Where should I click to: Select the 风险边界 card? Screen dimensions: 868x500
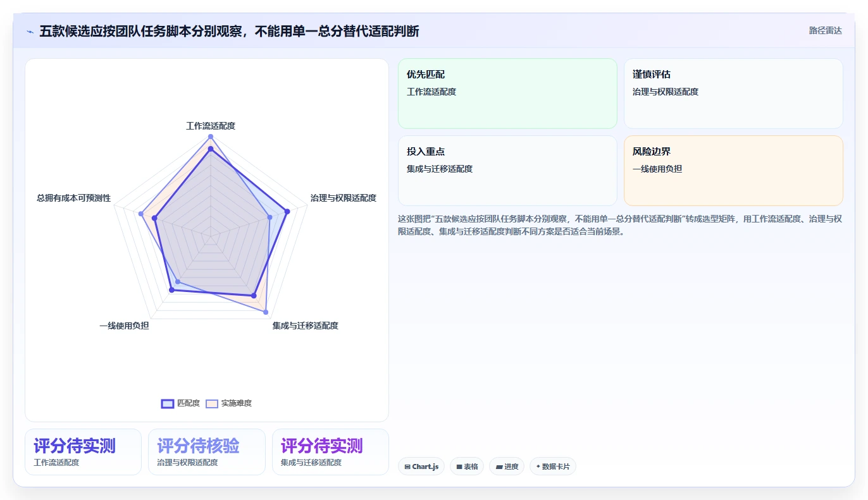(x=733, y=171)
